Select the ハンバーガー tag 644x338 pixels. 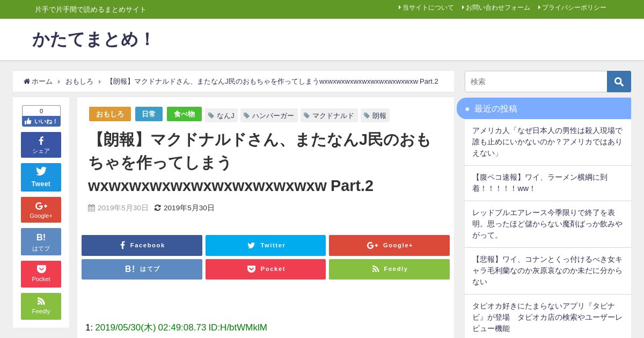269,115
